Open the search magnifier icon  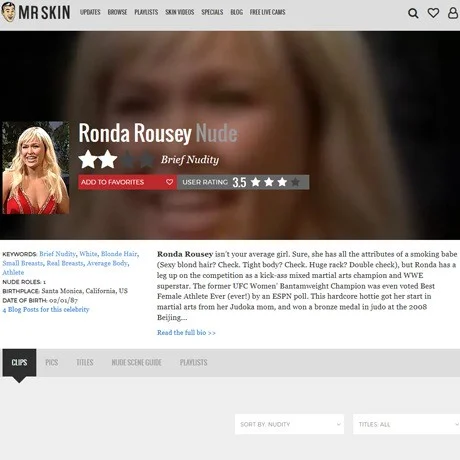pyautogui.click(x=413, y=13)
